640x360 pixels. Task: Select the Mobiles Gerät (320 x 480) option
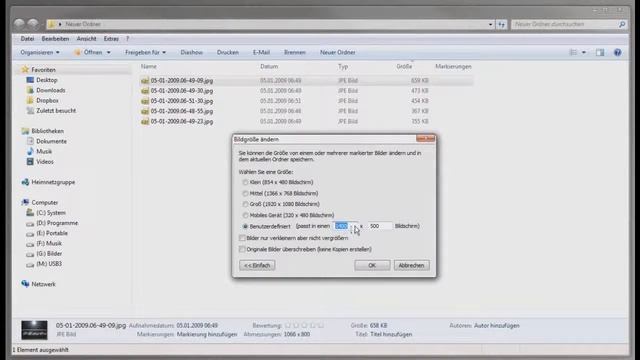(245, 215)
